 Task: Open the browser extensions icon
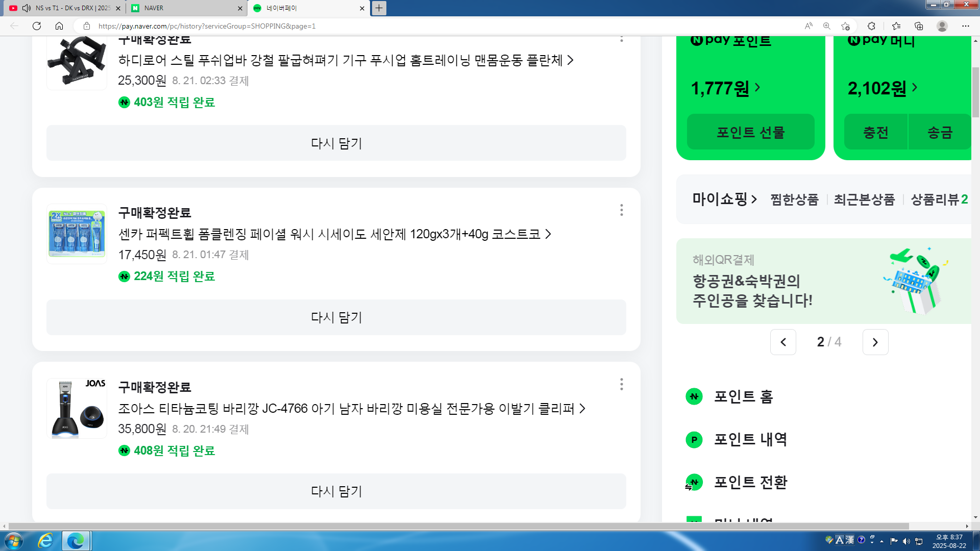pos(871,26)
